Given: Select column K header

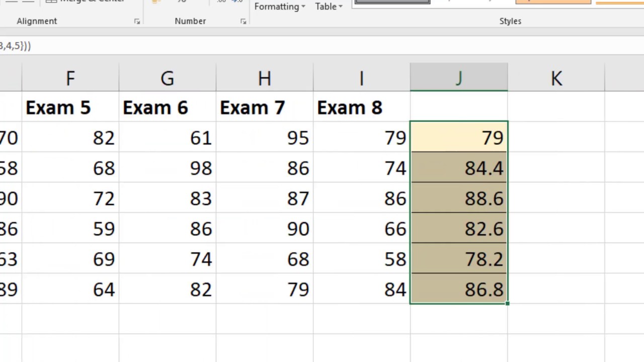Looking at the screenshot, I should coord(556,78).
